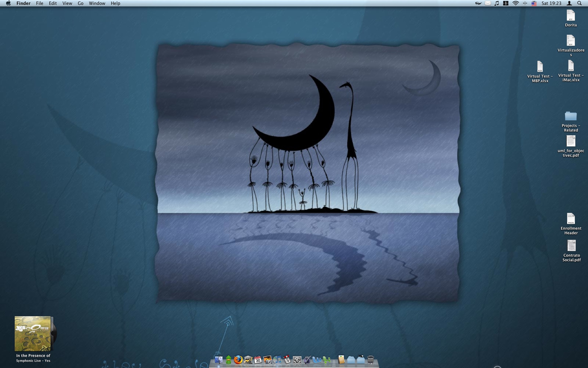Open the Trash in the Dock
The height and width of the screenshot is (368, 588).
tap(371, 359)
